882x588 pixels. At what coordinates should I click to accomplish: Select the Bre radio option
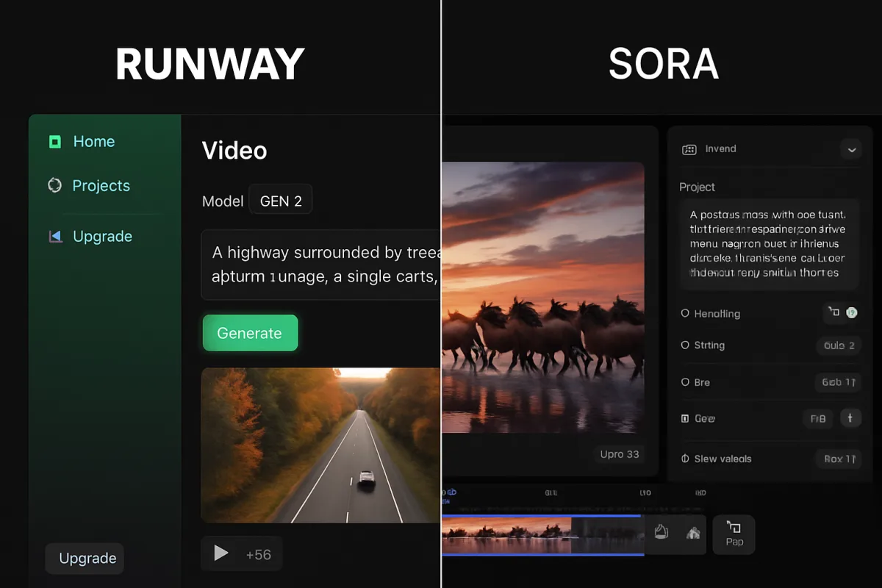tap(685, 382)
